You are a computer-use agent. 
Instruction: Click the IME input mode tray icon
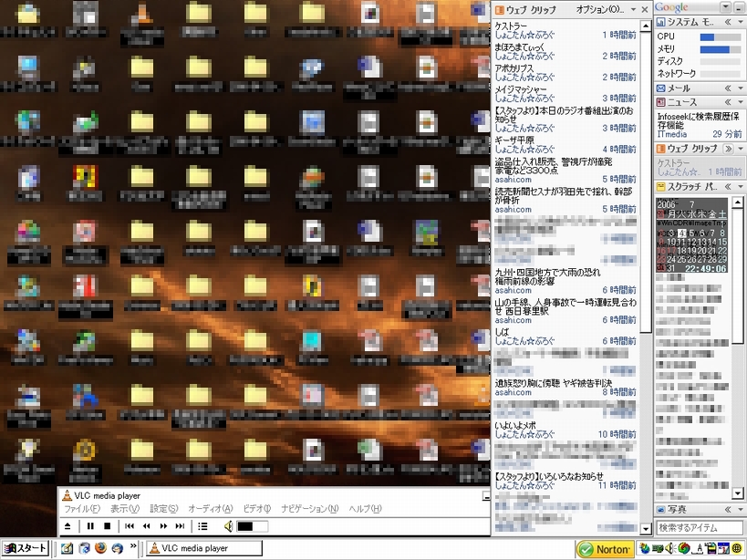coord(699,549)
